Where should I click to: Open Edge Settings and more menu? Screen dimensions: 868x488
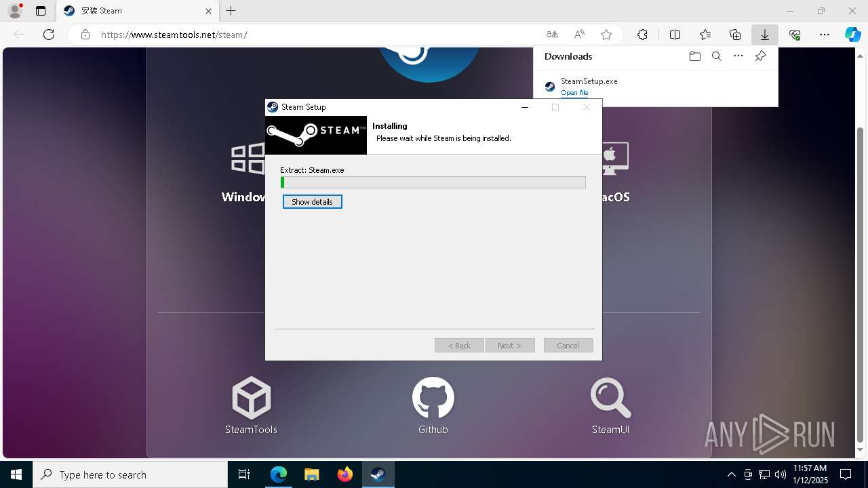click(x=825, y=35)
